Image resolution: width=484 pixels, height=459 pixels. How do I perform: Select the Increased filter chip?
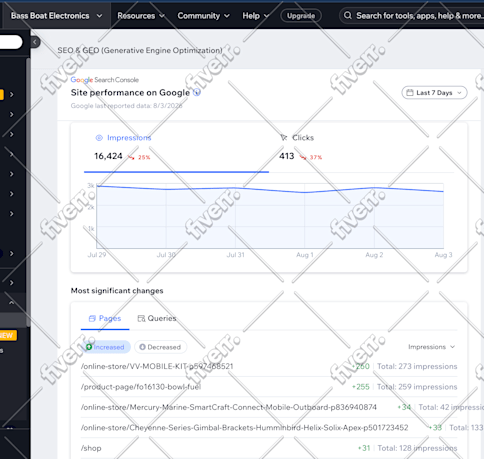click(106, 347)
